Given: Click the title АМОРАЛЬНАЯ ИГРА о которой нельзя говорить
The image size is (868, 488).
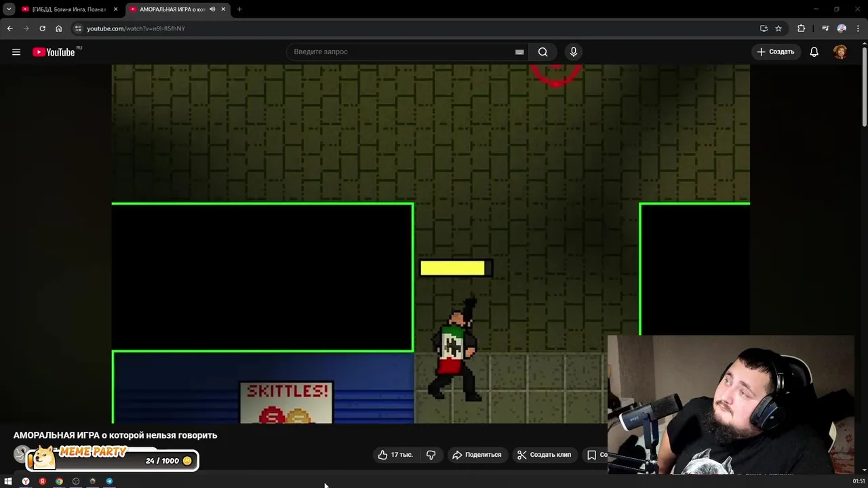Looking at the screenshot, I should tap(115, 435).
